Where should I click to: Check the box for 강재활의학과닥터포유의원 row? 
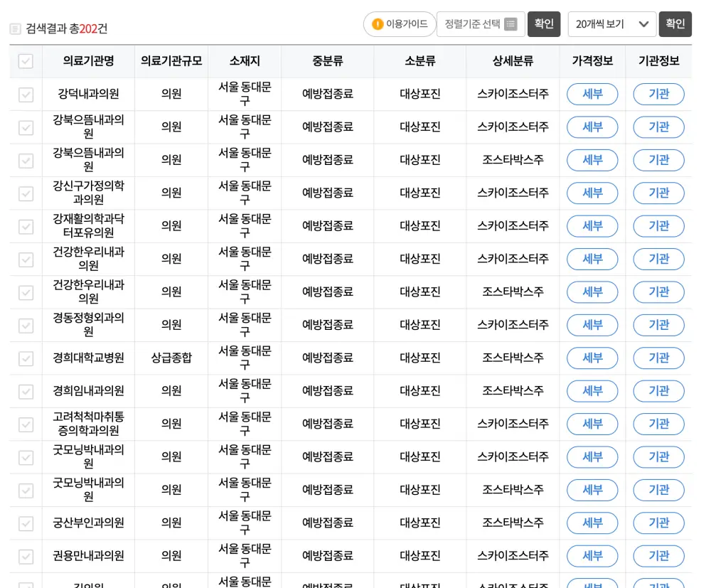point(26,227)
